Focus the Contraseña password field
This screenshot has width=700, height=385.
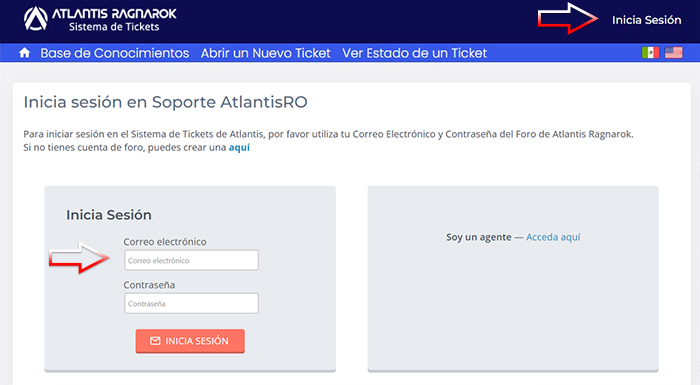click(191, 303)
